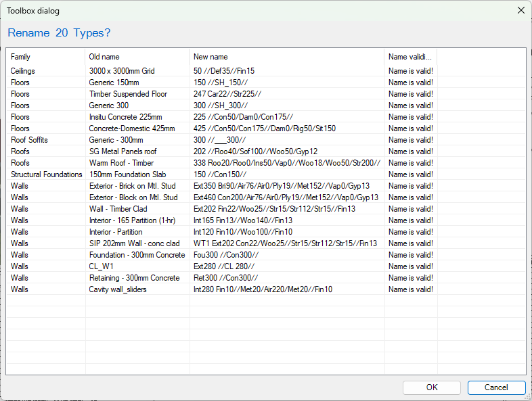Select the CL_W1 wall type row
The width and height of the screenshot is (532, 401).
pos(103,266)
